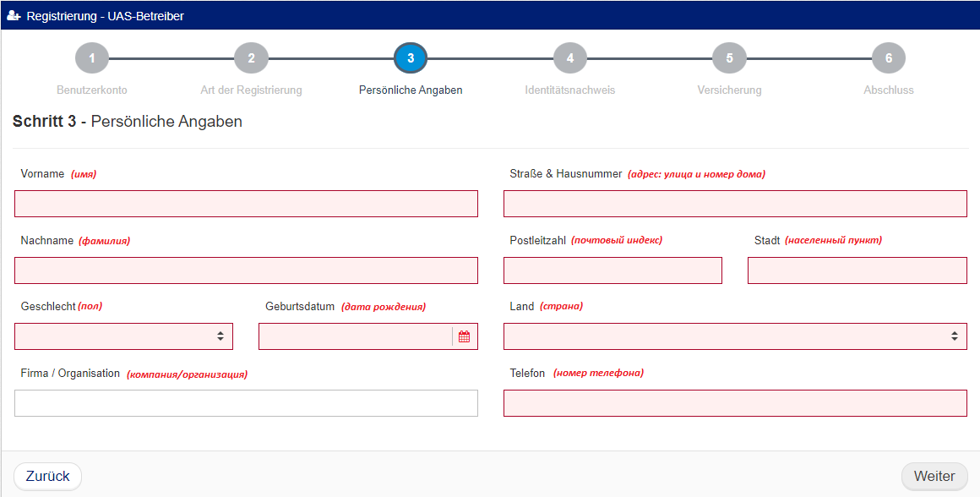
Task: Focus the Telefon number field
Action: [x=735, y=403]
